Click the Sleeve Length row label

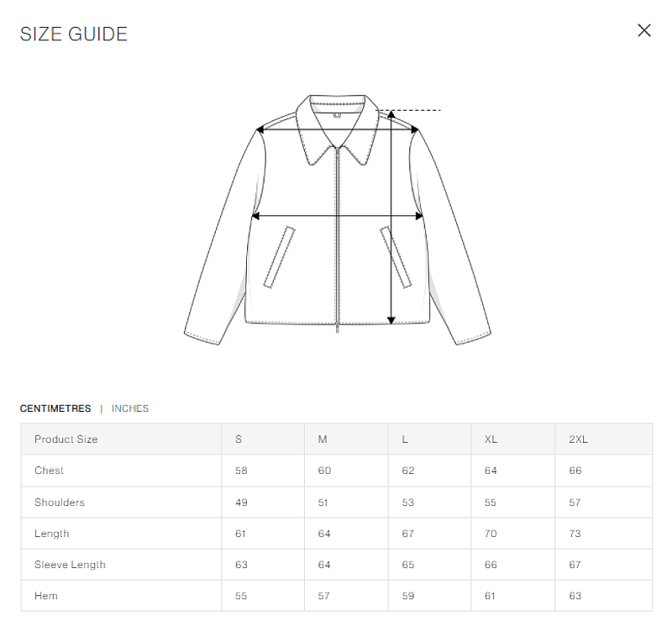tap(70, 565)
